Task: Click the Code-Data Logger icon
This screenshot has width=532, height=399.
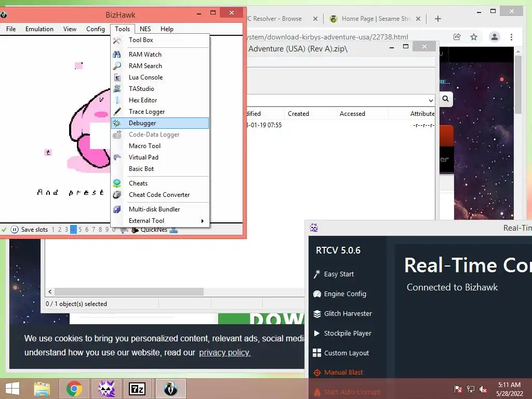Action: coord(117,135)
